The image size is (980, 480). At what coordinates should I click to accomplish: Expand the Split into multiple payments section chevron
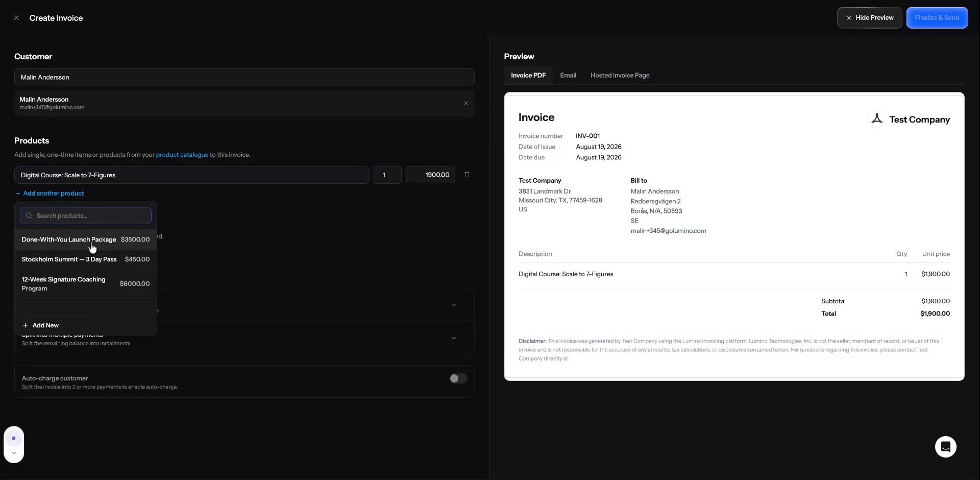pos(453,338)
